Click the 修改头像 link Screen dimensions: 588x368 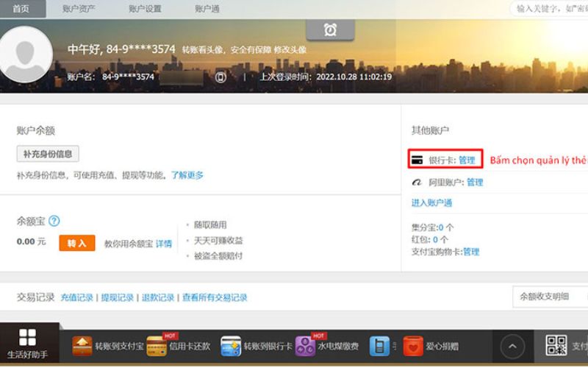pos(290,49)
